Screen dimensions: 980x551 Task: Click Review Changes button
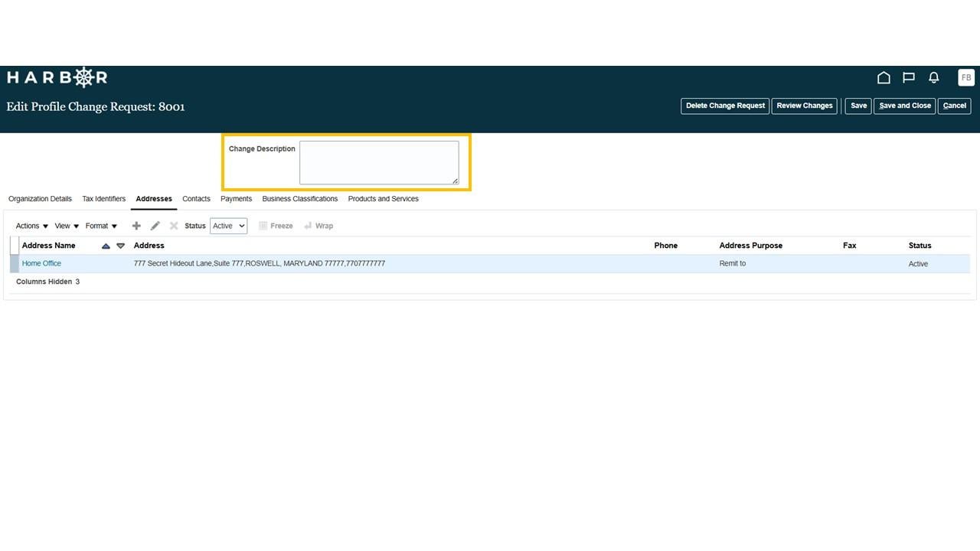click(804, 106)
